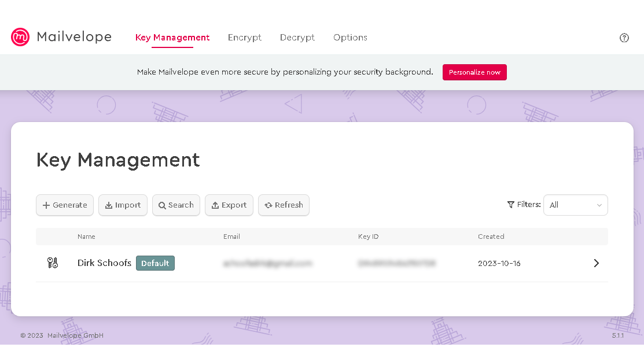This screenshot has height=362, width=644.
Task: Refresh the key list
Action: [x=284, y=205]
